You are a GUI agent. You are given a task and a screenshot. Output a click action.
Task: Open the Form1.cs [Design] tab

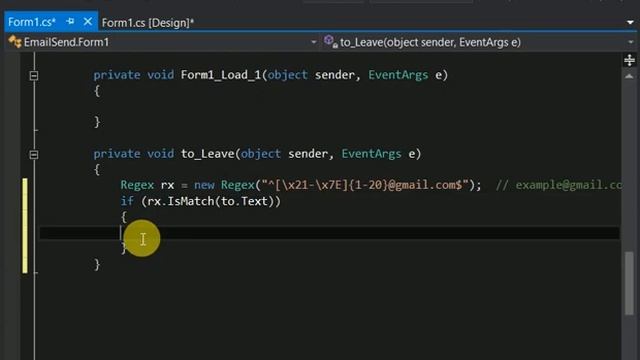(x=148, y=23)
